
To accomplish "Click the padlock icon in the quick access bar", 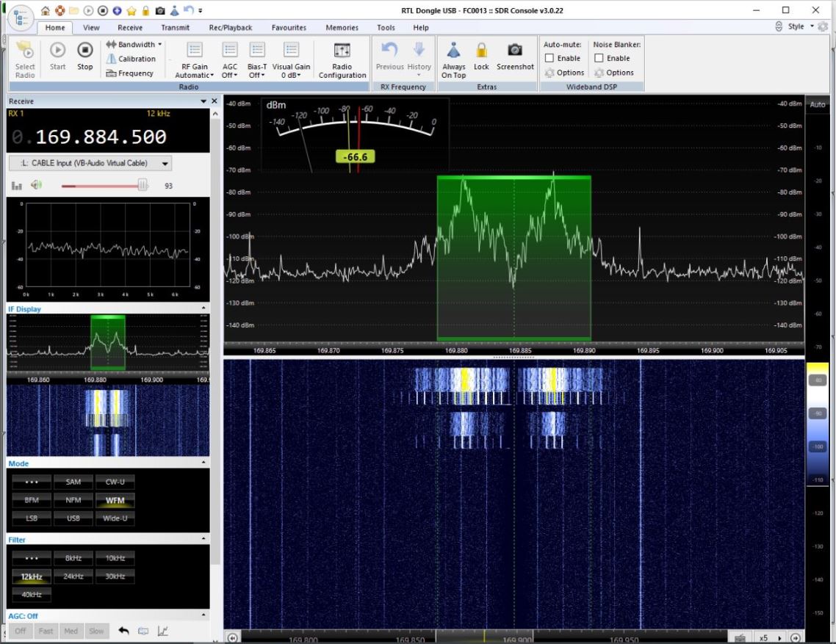I will [x=145, y=11].
